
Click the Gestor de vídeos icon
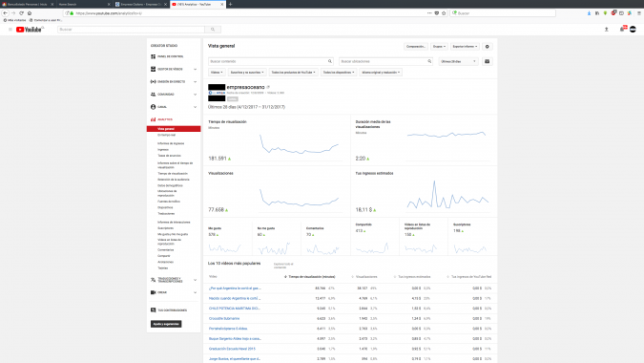154,69
